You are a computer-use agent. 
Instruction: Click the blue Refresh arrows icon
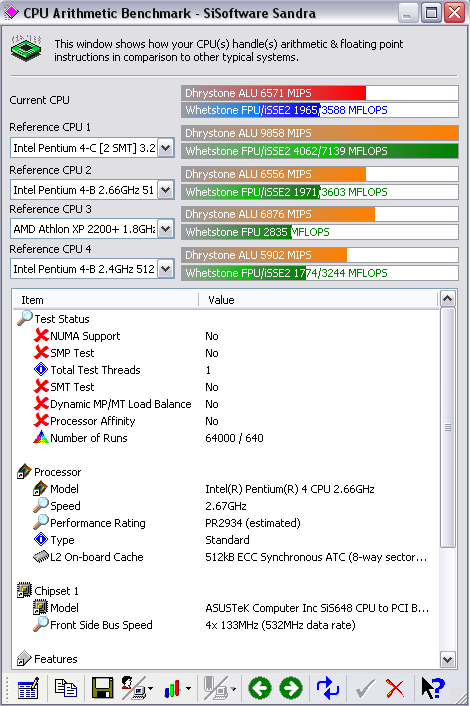tap(328, 688)
